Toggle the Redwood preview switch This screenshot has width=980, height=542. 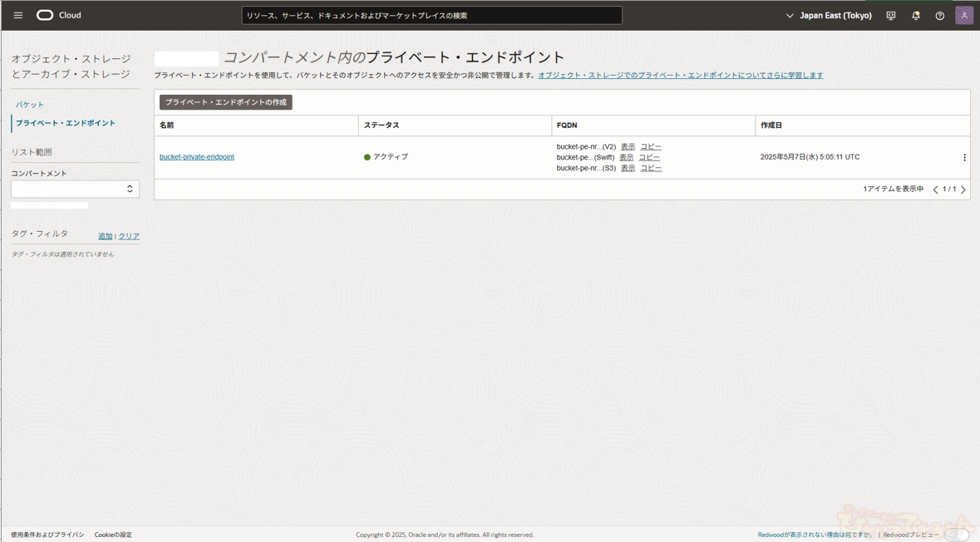956,535
